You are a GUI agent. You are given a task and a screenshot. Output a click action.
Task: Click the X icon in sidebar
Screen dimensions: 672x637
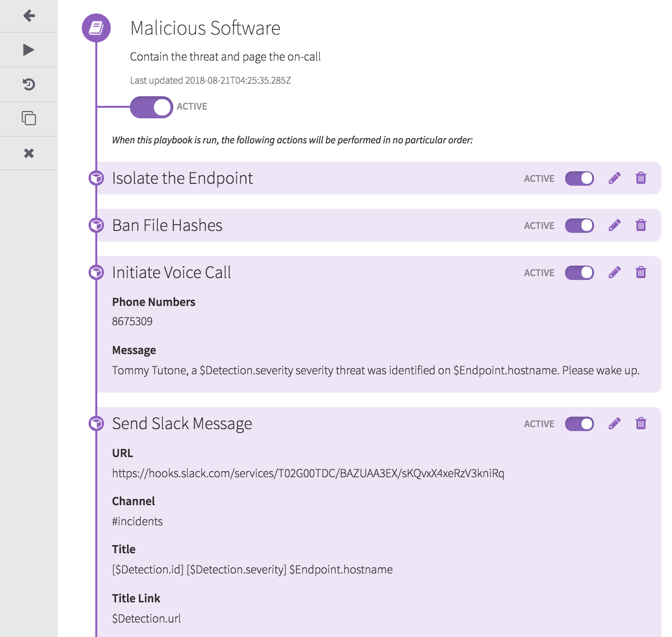pos(29,153)
